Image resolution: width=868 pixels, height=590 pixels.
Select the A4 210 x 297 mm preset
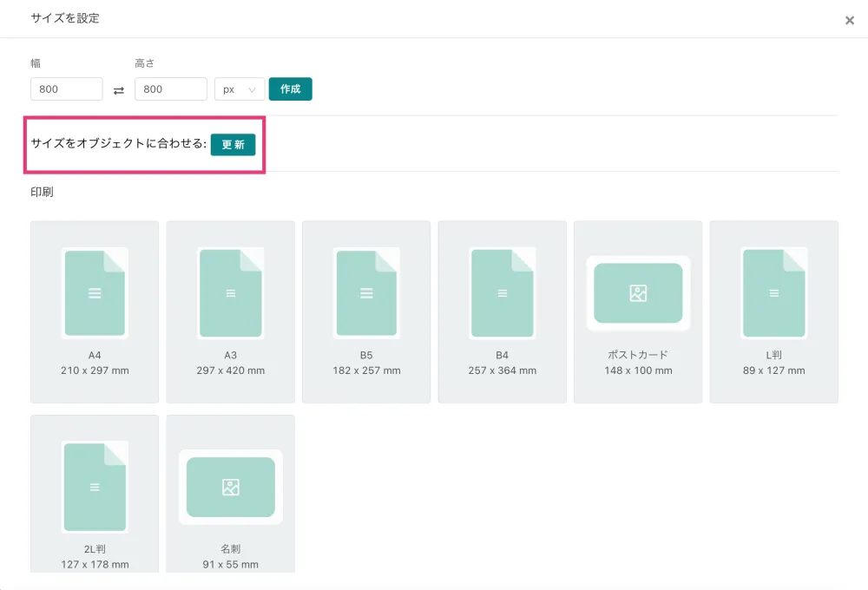point(94,312)
